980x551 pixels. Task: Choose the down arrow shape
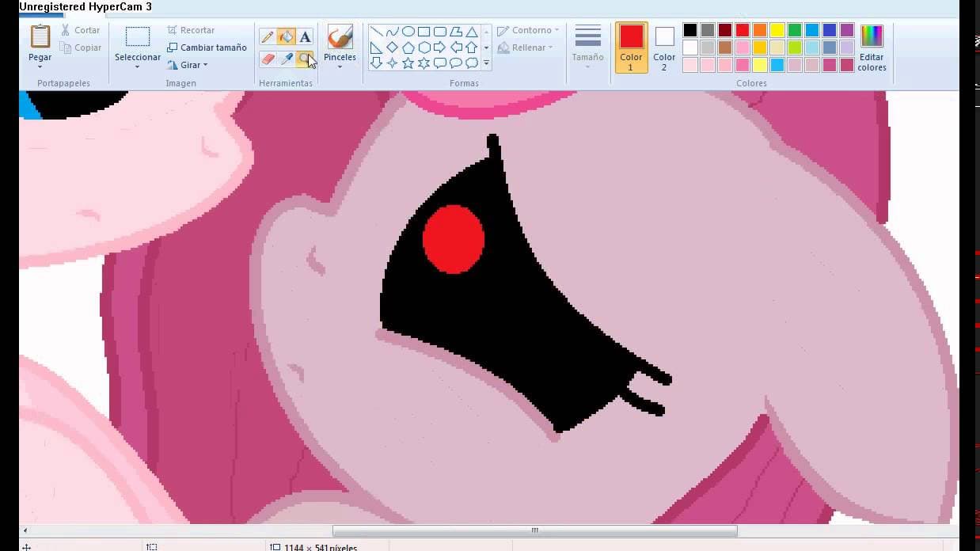coord(377,63)
